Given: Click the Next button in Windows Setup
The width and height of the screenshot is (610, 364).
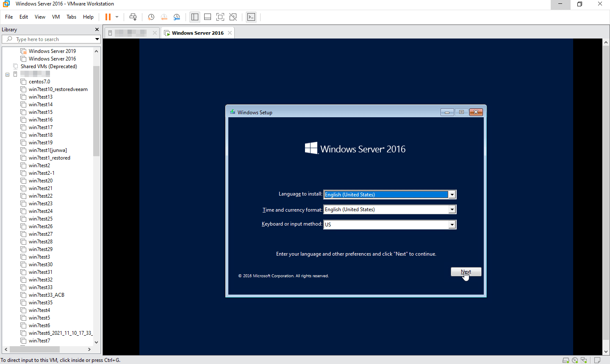Looking at the screenshot, I should [x=466, y=272].
